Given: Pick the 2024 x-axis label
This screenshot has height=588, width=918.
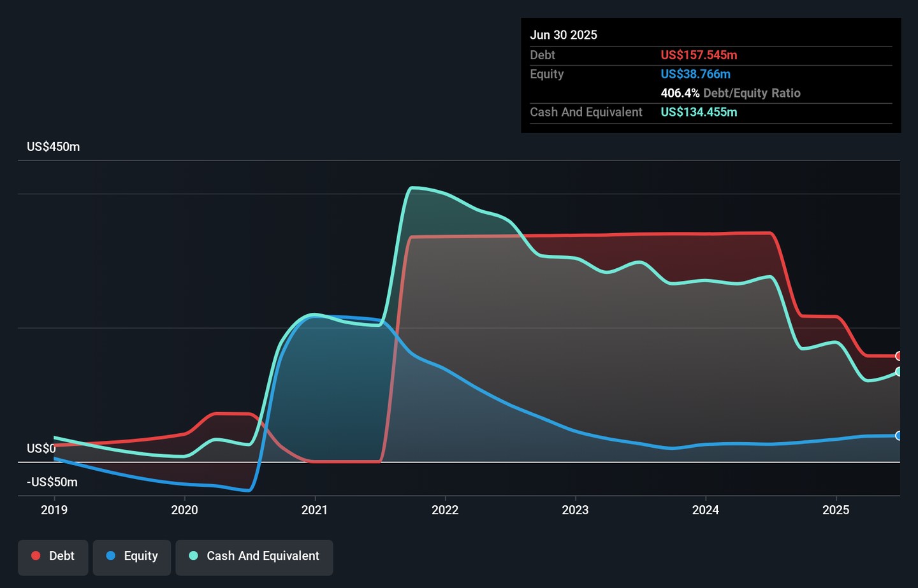Looking at the screenshot, I should [x=706, y=510].
